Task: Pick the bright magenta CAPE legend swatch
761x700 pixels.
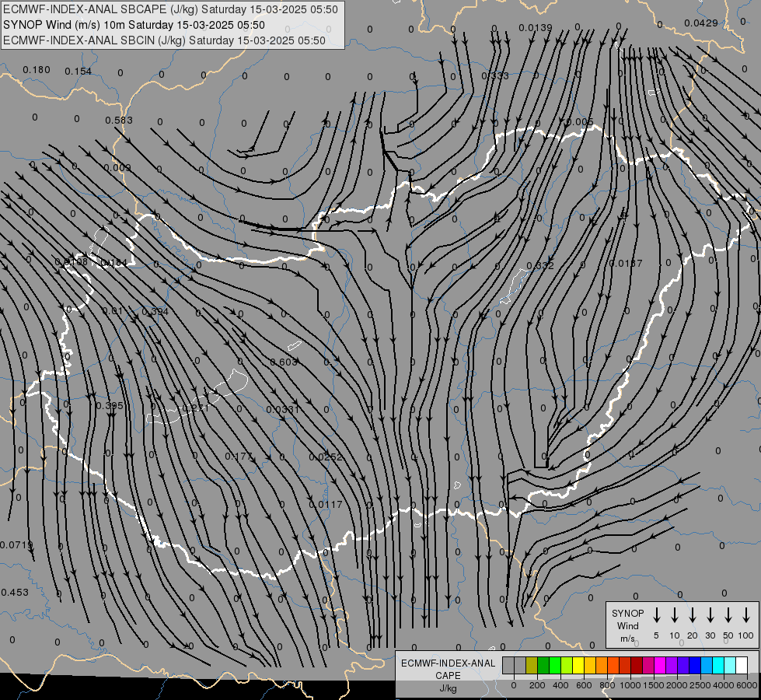Action: pos(660,665)
